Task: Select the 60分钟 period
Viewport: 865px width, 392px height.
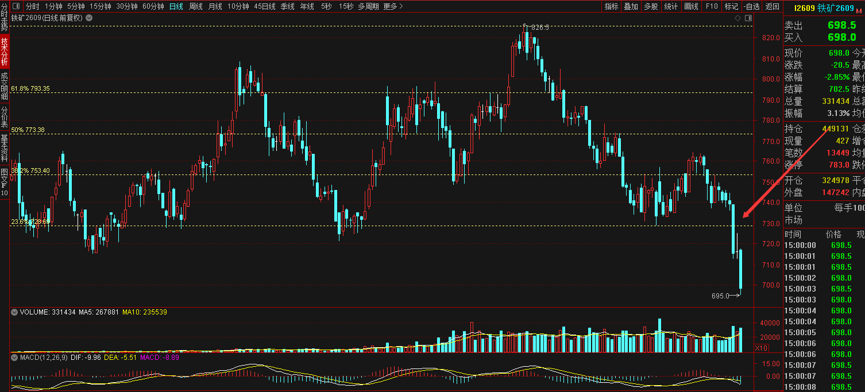Action: [153, 7]
